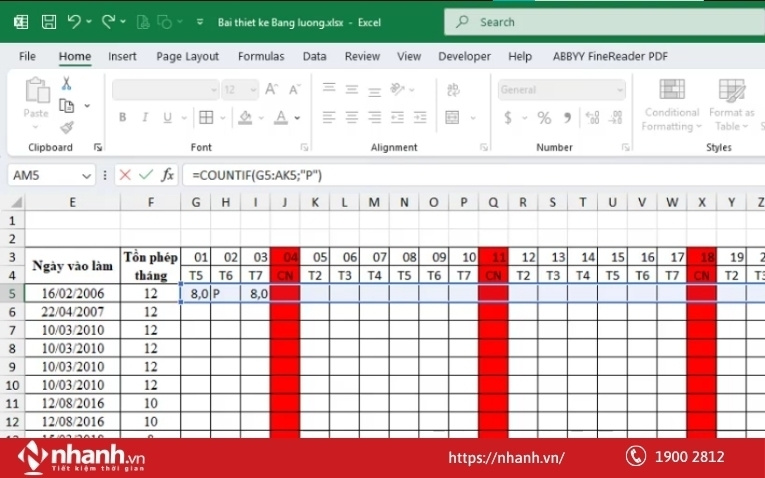Click the Decrease Indent icon
The height and width of the screenshot is (478, 765).
(397, 117)
